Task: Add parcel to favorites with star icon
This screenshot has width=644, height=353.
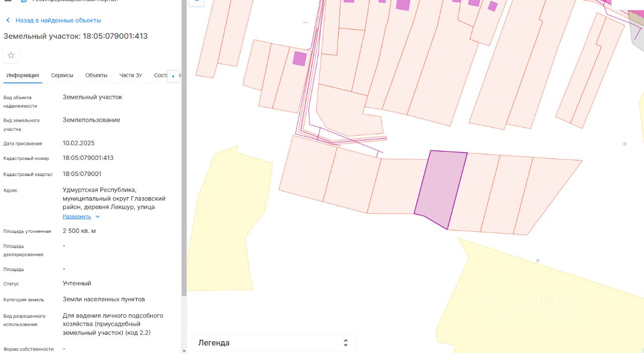Action: coord(11,55)
